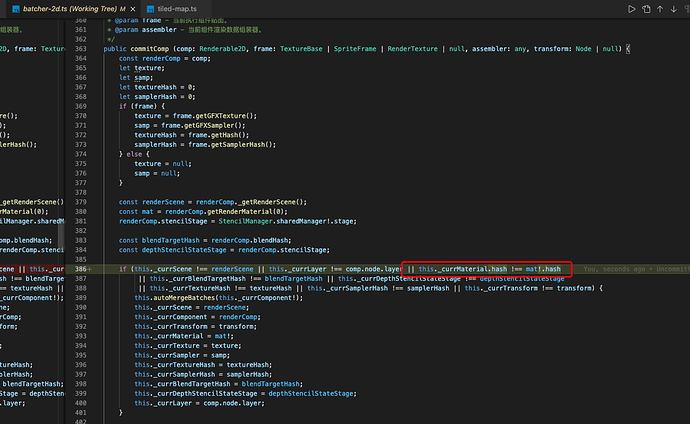Screen dimensions: 690x424
Task: Click line number 378 in the gutter
Action: coord(81,193)
